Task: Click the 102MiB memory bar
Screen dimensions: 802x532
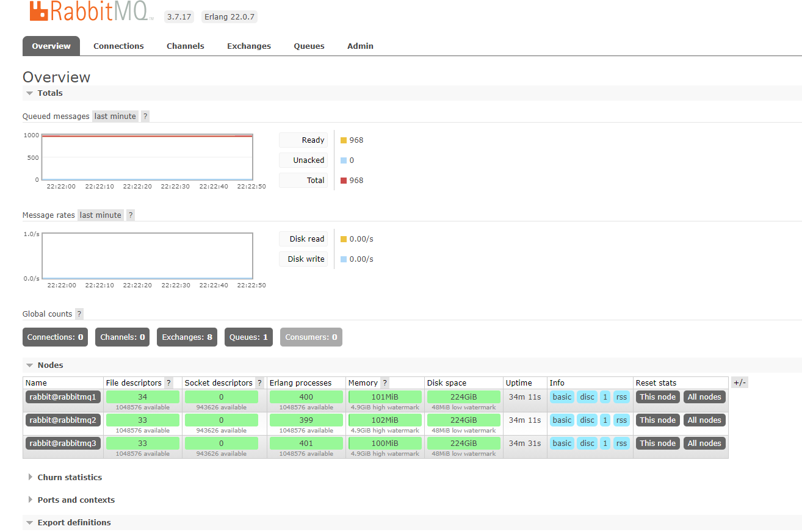Action: pos(385,420)
